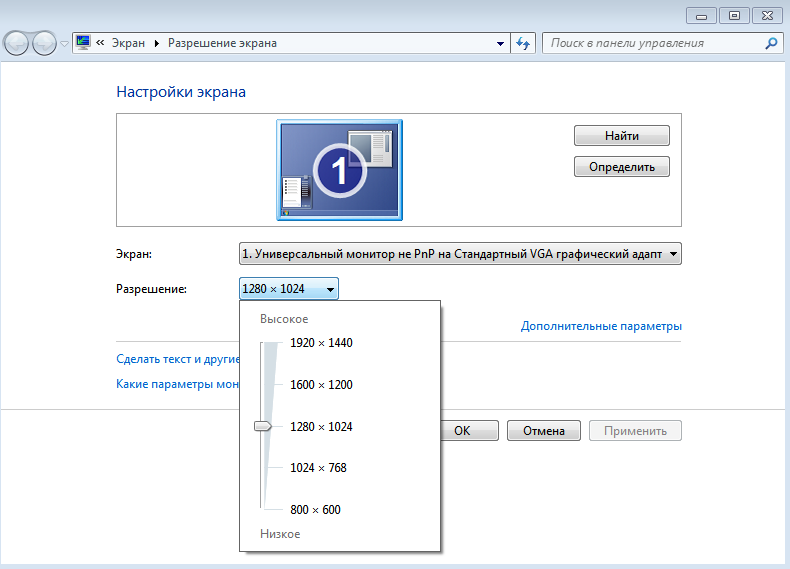Click the Back navigation arrow
The width and height of the screenshot is (790, 569).
click(x=16, y=43)
